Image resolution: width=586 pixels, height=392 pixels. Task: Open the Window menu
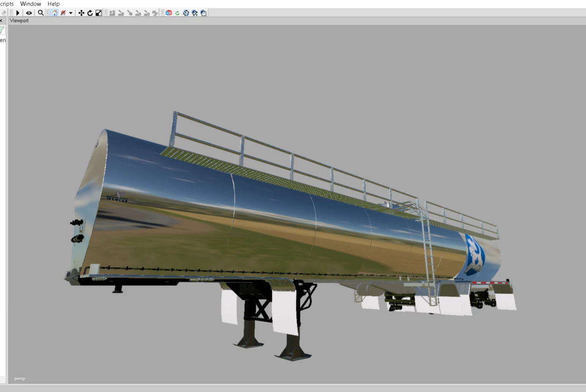tap(30, 4)
